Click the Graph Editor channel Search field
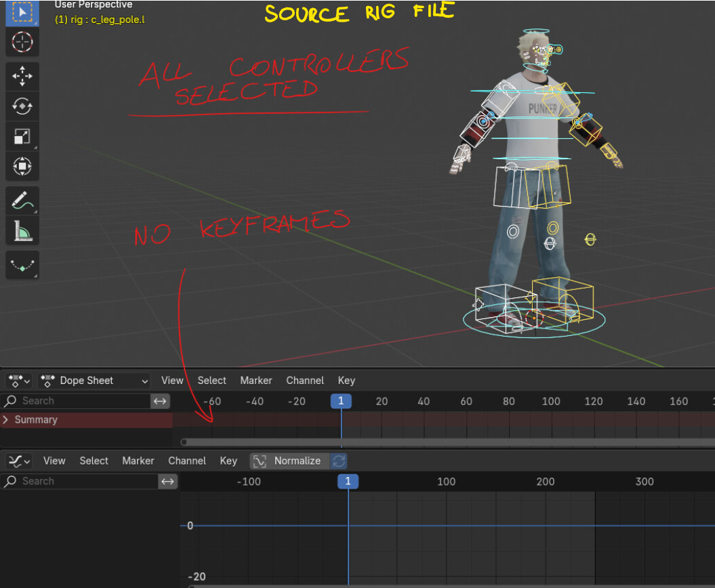715x588 pixels. click(x=80, y=481)
